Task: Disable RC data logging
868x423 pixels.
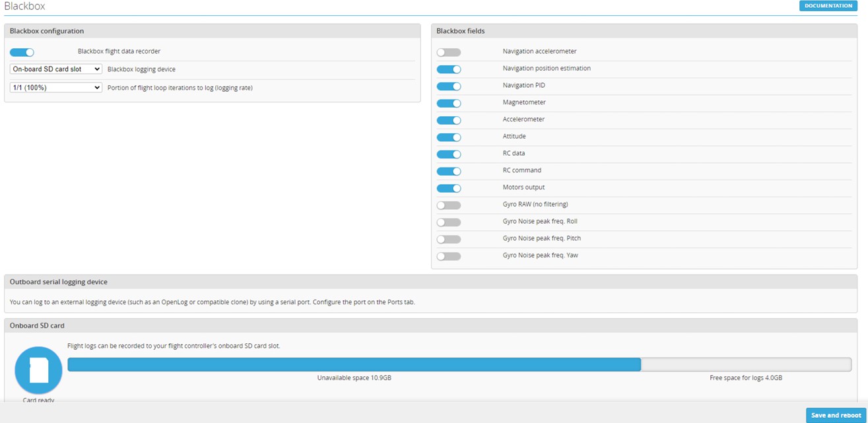Action: (449, 154)
